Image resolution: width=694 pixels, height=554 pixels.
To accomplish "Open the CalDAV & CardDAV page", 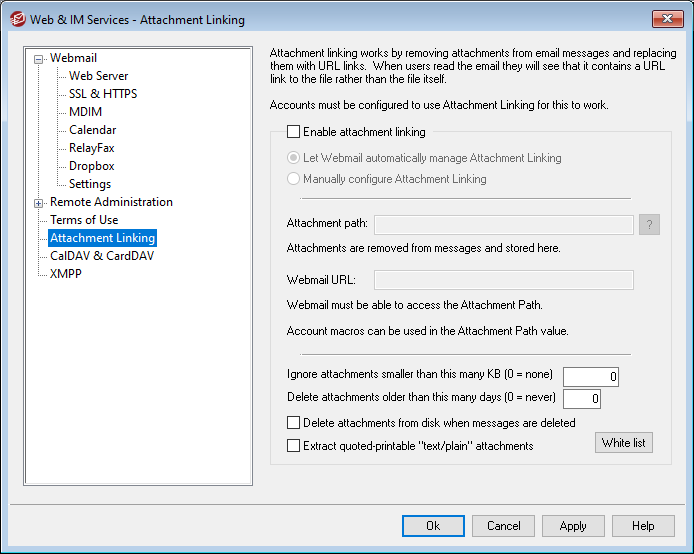I will [102, 256].
